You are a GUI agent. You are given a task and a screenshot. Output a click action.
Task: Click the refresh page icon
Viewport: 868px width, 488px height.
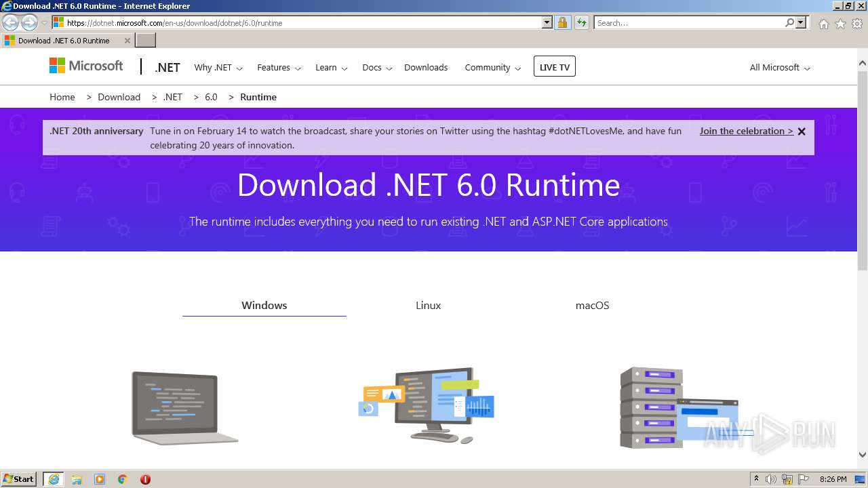(582, 22)
